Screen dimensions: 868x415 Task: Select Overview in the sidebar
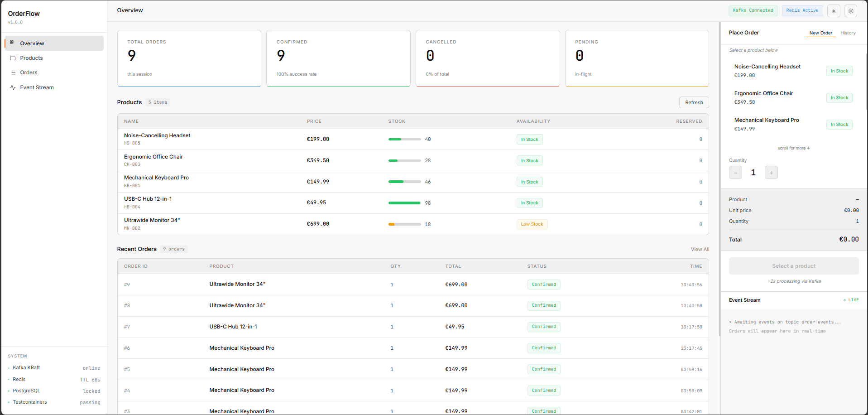[x=54, y=43]
